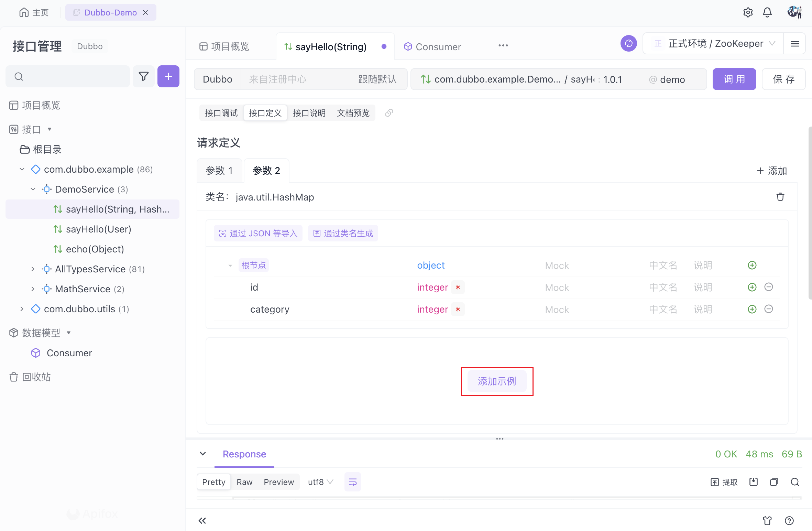The width and height of the screenshot is (812, 531).
Task: Click the 调用 invoke button
Action: tap(734, 79)
